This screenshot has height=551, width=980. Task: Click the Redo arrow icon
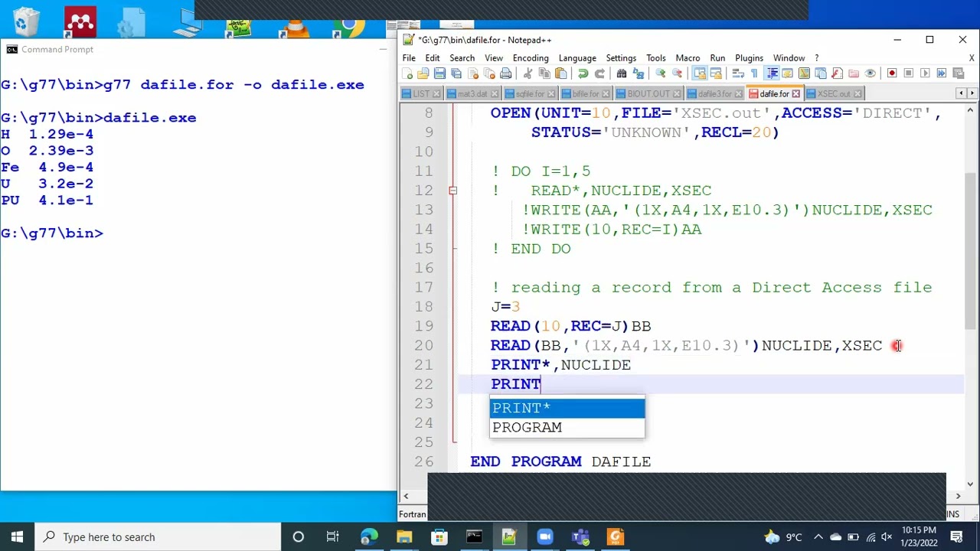(x=599, y=73)
